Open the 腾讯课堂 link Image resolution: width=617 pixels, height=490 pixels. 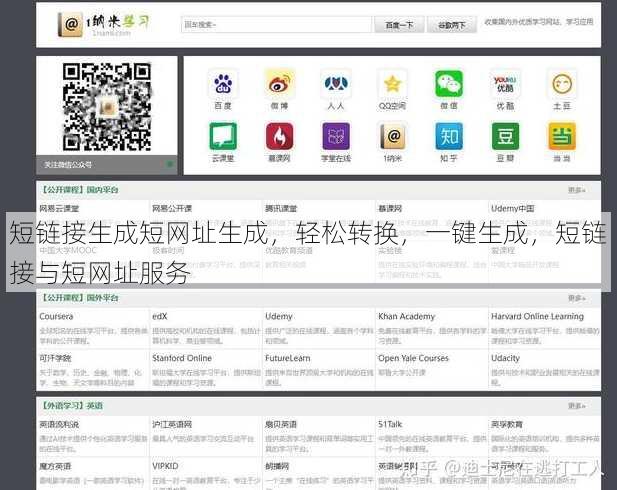281,208
